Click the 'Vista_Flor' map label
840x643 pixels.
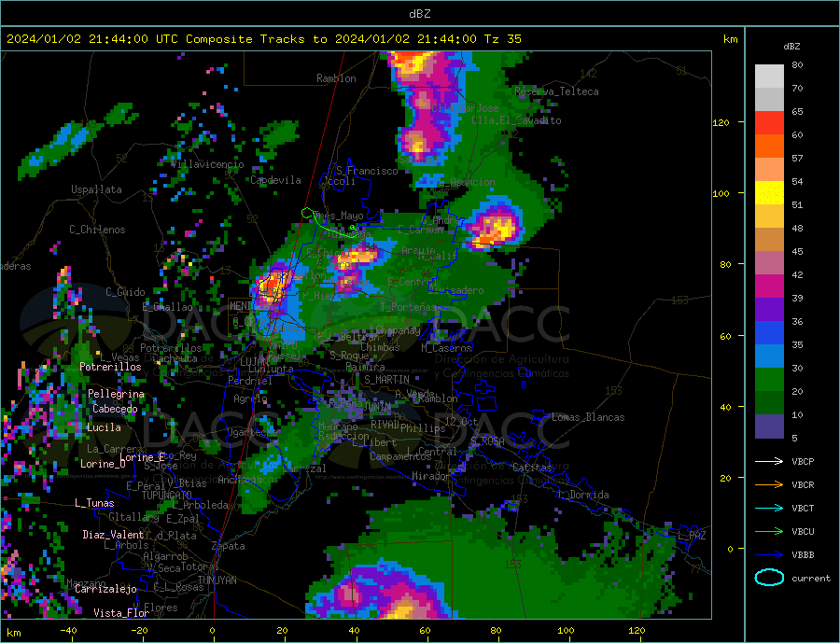(x=121, y=613)
